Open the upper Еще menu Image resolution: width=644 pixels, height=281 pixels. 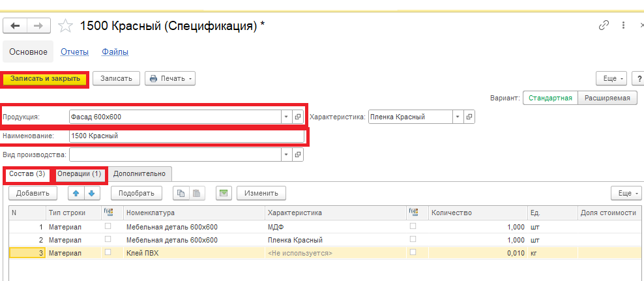(x=611, y=78)
